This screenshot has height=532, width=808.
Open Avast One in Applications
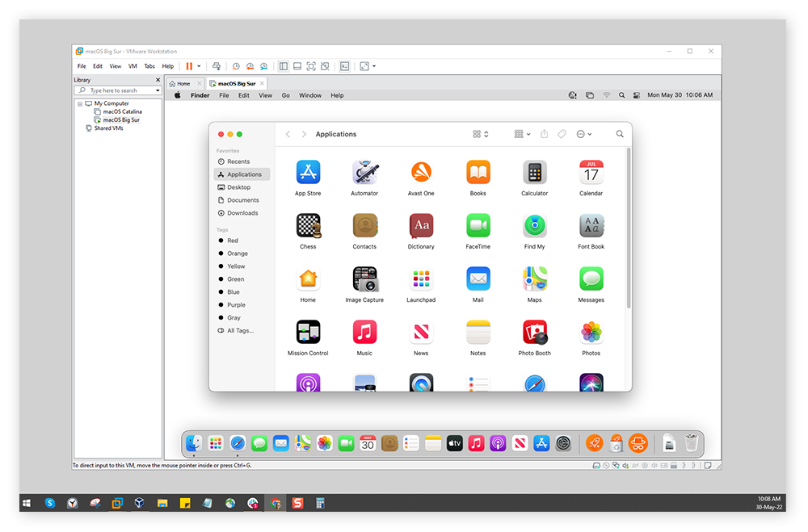pyautogui.click(x=421, y=173)
